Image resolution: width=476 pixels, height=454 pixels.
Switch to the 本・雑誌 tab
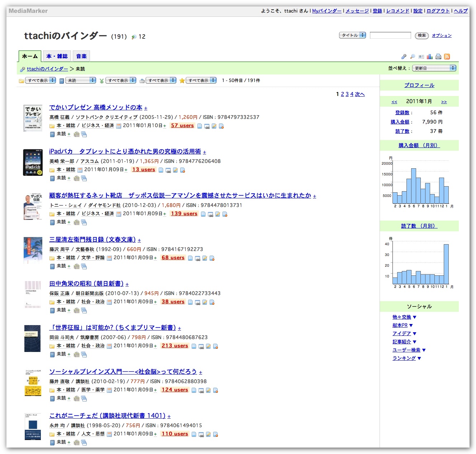point(57,56)
